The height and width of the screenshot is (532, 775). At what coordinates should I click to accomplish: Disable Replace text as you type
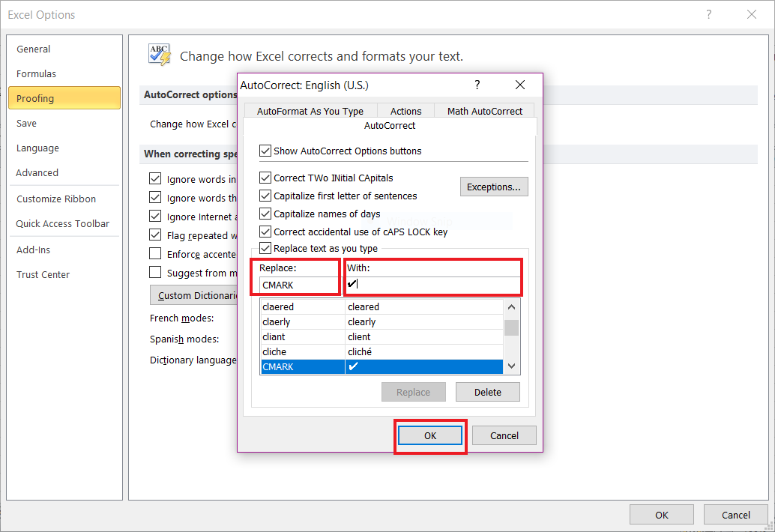point(265,248)
